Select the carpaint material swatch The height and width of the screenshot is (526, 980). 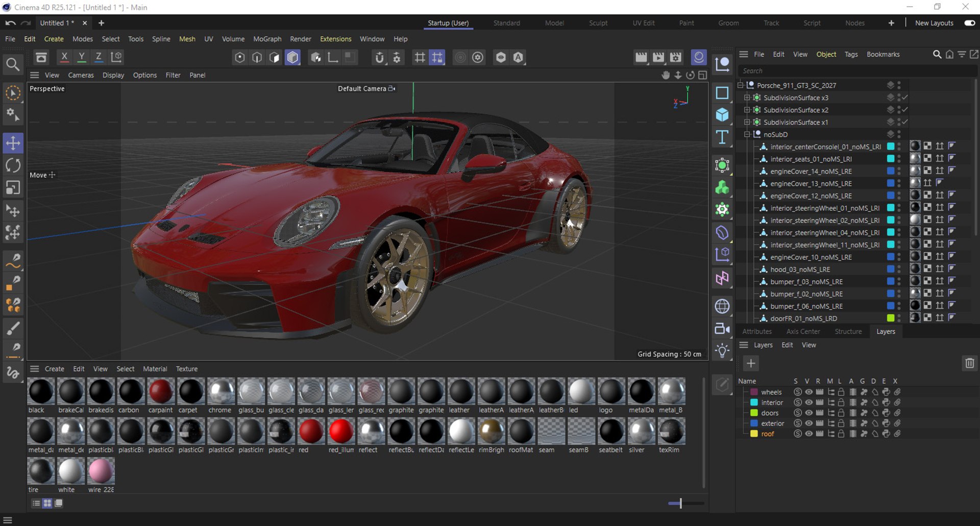pyautogui.click(x=161, y=392)
